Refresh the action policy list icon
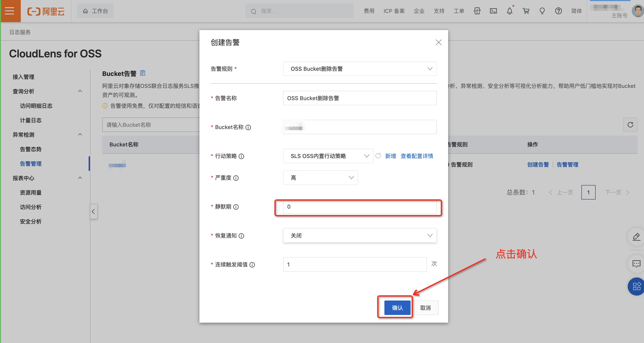The height and width of the screenshot is (343, 644). 378,156
